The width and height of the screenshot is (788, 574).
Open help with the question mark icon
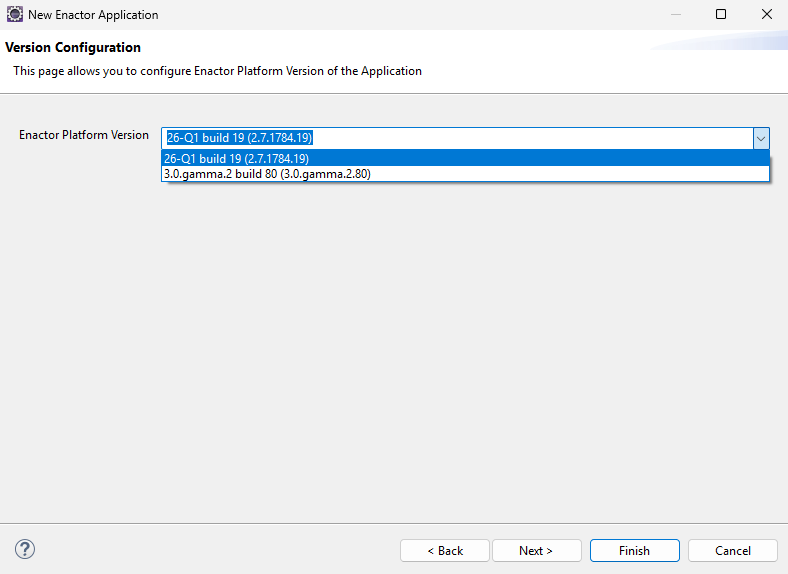click(25, 549)
